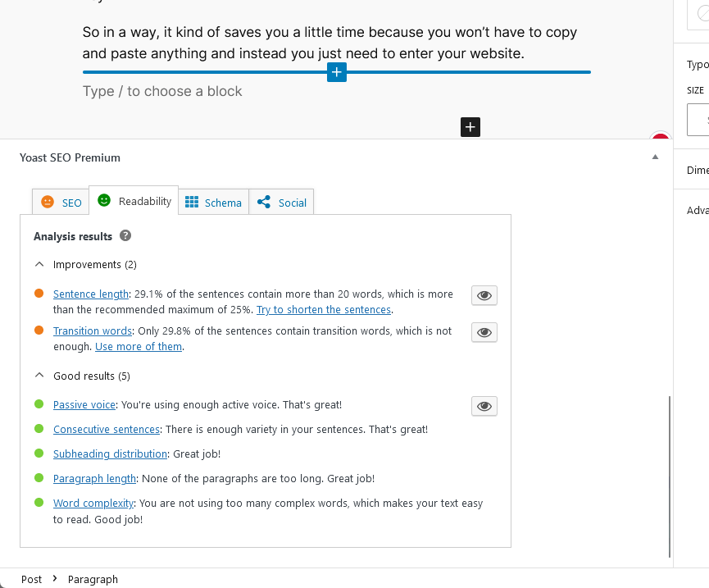Click Use more of them link
709x588 pixels.
click(x=139, y=346)
